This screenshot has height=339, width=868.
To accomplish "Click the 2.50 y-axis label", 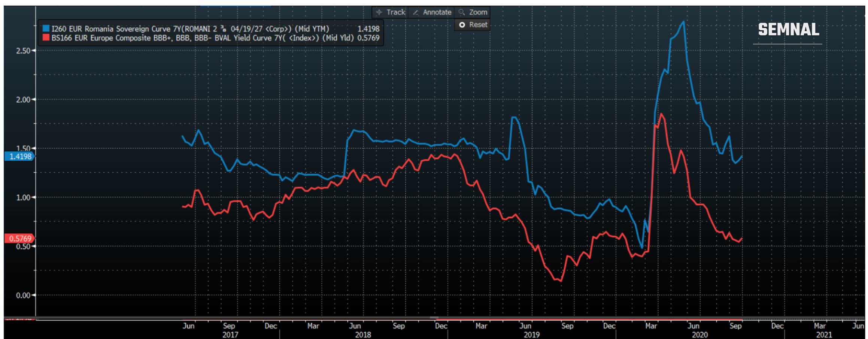I will pos(23,51).
